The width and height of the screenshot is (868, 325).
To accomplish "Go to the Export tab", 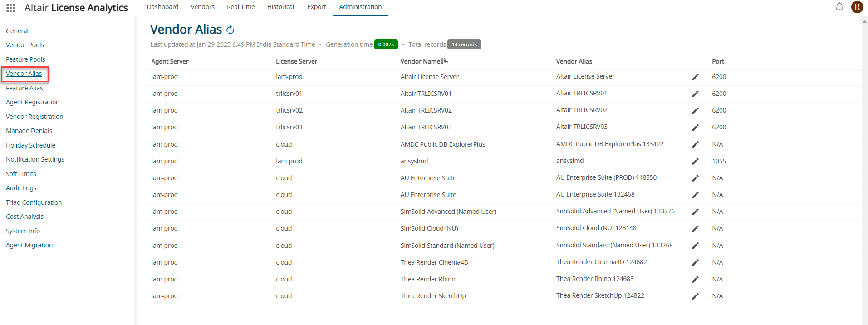I will 316,7.
